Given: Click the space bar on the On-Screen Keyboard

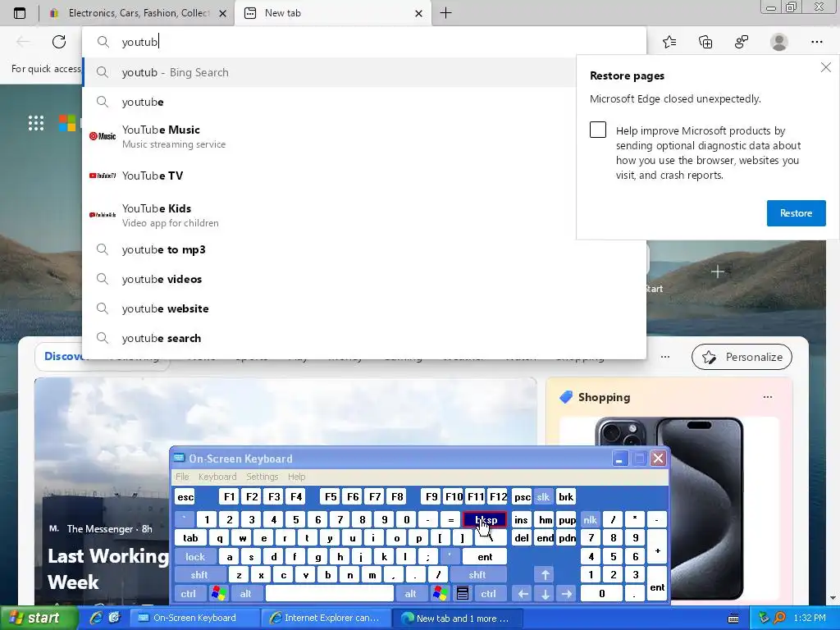Looking at the screenshot, I should [330, 594].
